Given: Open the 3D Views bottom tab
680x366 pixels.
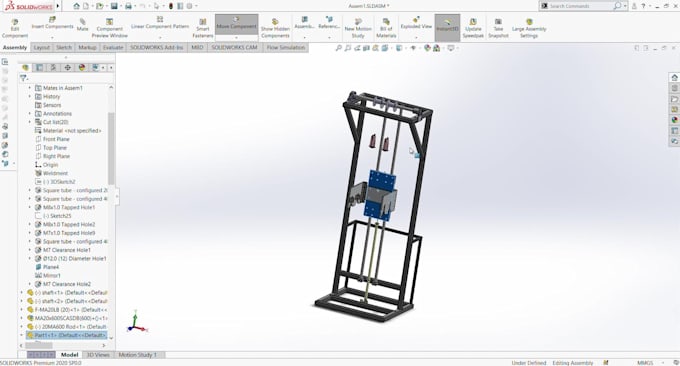Looking at the screenshot, I should pos(98,355).
